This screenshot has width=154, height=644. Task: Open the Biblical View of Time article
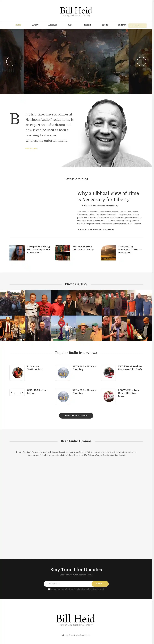(x=108, y=196)
